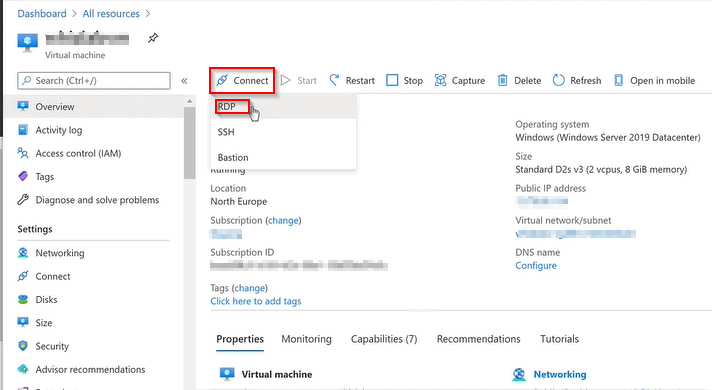712x390 pixels.
Task: Click the Networking icon in Settings
Action: tap(23, 253)
